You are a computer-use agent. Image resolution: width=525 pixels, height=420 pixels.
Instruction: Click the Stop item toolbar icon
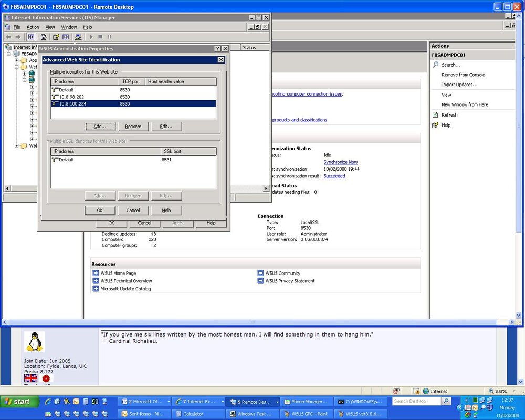coord(100,37)
